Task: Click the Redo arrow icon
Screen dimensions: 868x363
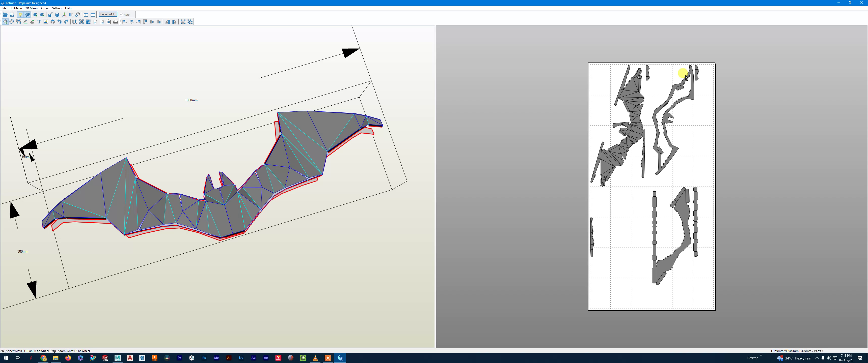Action: pyautogui.click(x=66, y=22)
